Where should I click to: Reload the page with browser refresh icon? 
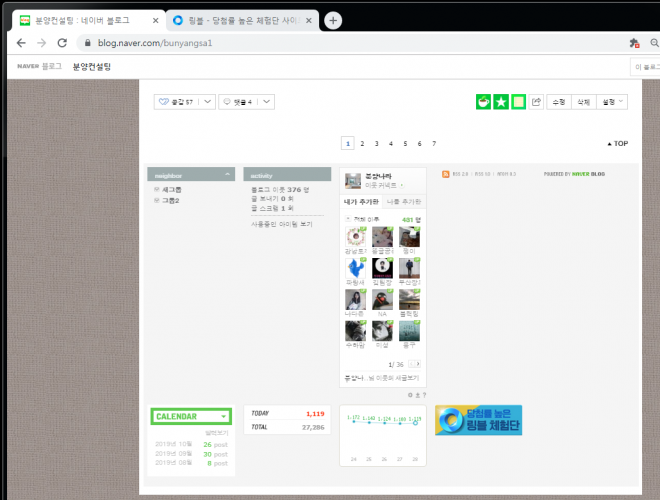(x=62, y=43)
